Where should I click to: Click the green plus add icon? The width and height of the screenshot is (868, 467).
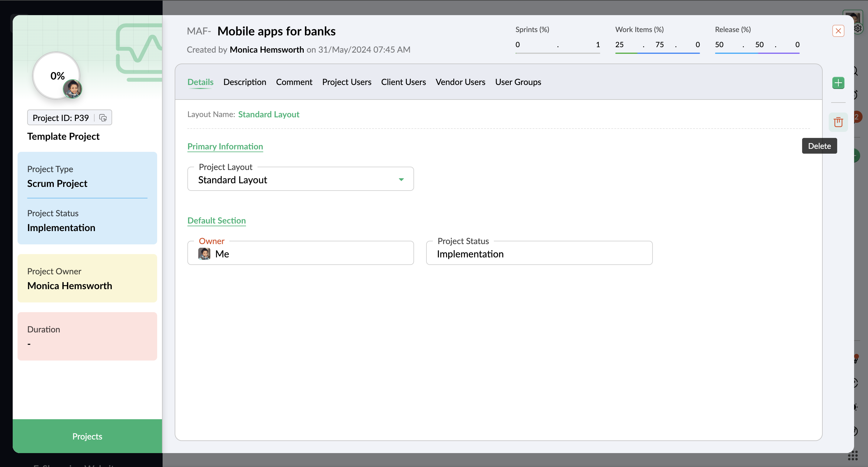click(x=838, y=83)
